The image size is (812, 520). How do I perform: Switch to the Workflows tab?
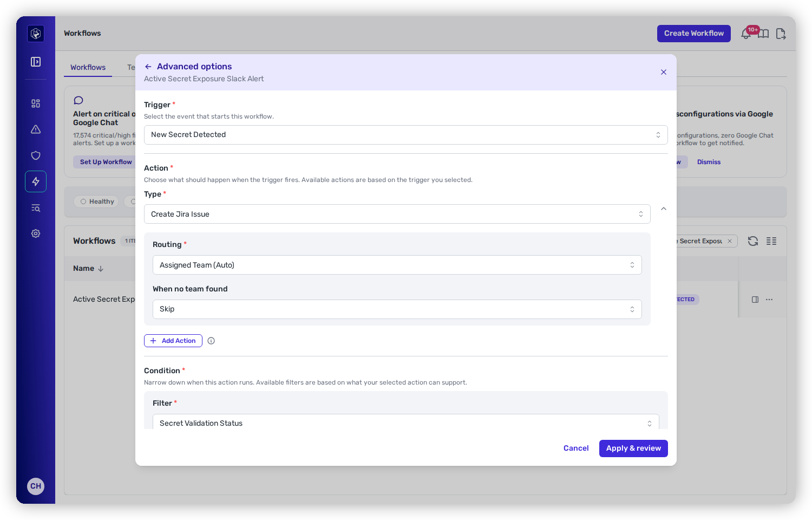[x=88, y=67]
